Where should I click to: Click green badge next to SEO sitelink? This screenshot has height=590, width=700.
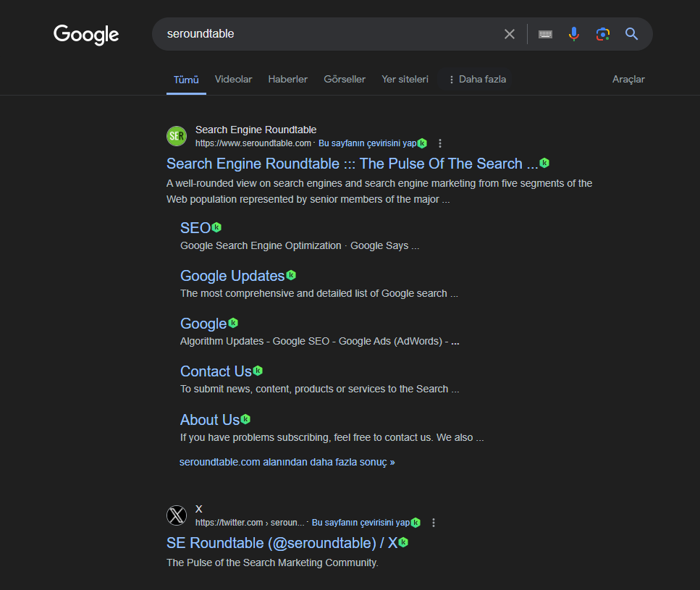click(x=216, y=227)
